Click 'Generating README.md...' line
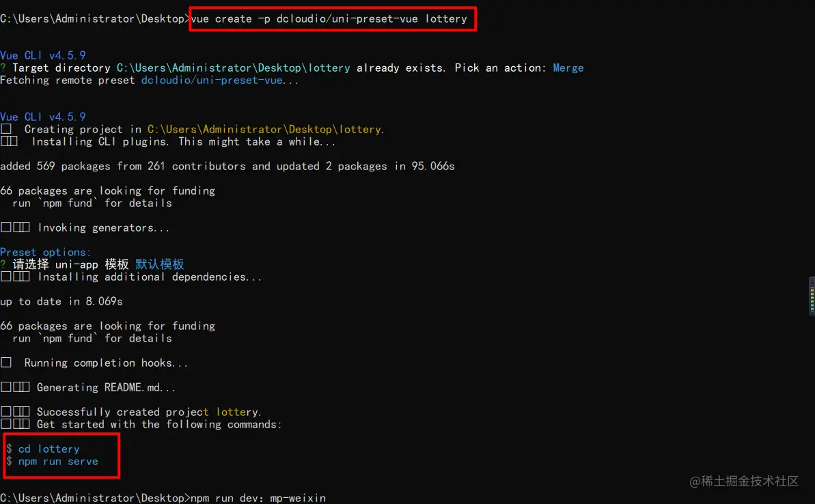815x504 pixels. [x=88, y=387]
